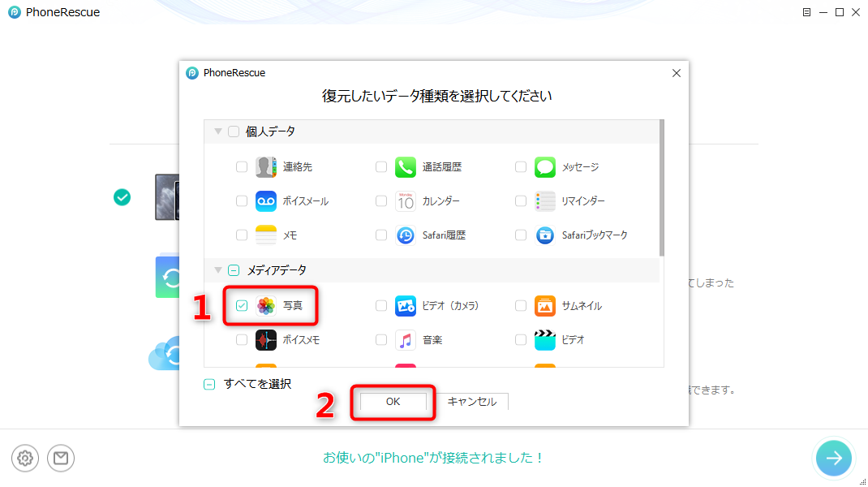
Task: Check the リマインダー checkbox
Action: pos(520,201)
